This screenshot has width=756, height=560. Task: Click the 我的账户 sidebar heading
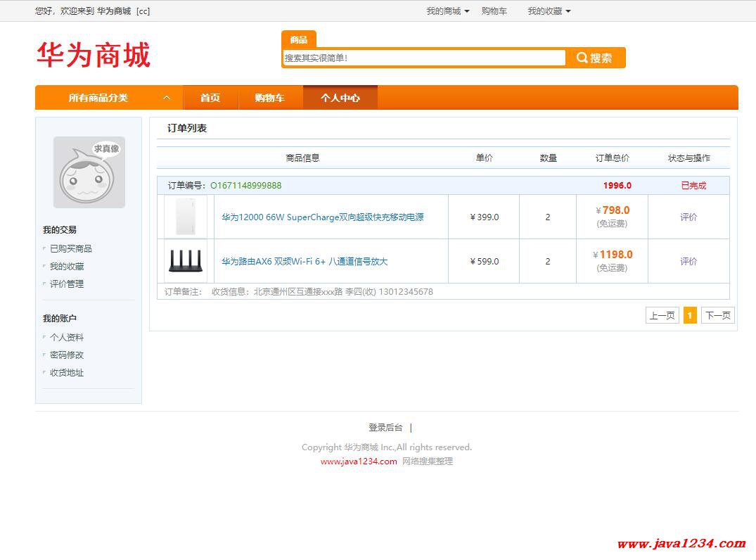pyautogui.click(x=60, y=319)
